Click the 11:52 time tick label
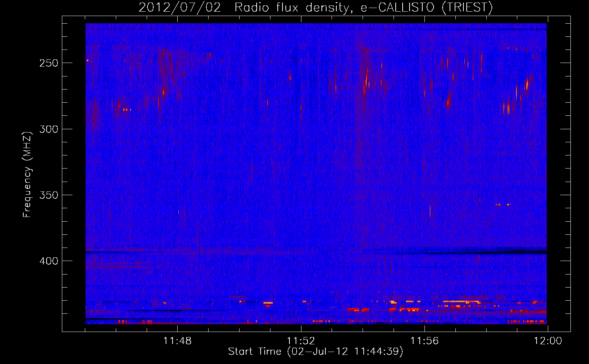 (301, 341)
